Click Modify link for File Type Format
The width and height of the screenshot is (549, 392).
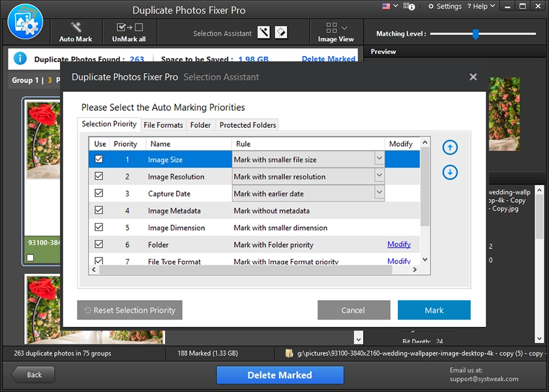click(x=399, y=261)
